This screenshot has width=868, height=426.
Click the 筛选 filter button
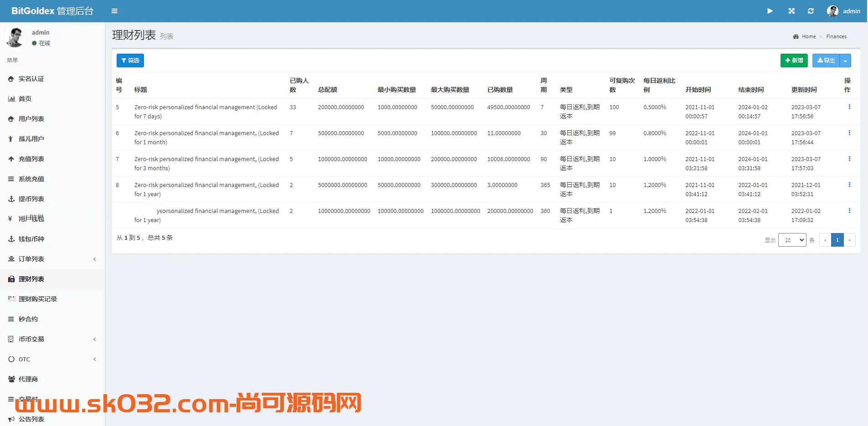coord(130,61)
